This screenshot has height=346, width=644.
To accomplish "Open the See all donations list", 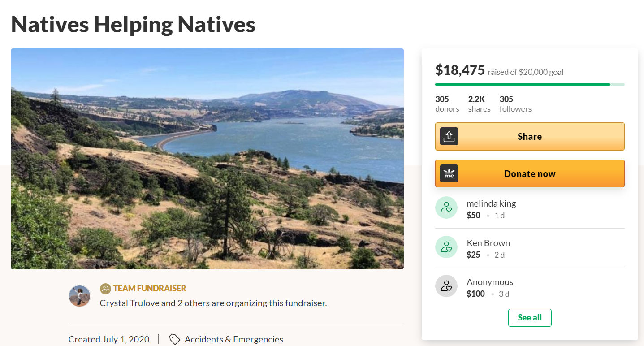I will (x=530, y=317).
